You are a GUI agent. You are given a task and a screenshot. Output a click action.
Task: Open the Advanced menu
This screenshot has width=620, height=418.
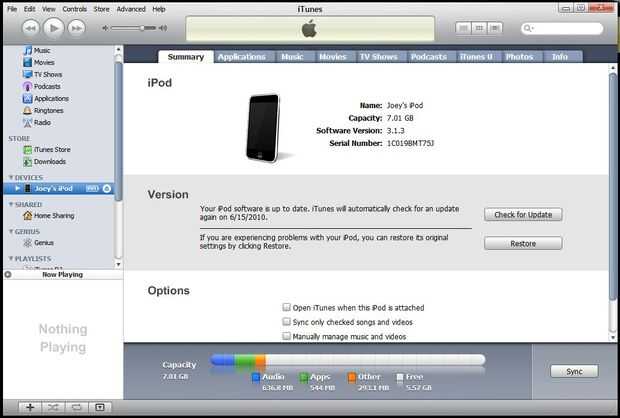coord(131,9)
